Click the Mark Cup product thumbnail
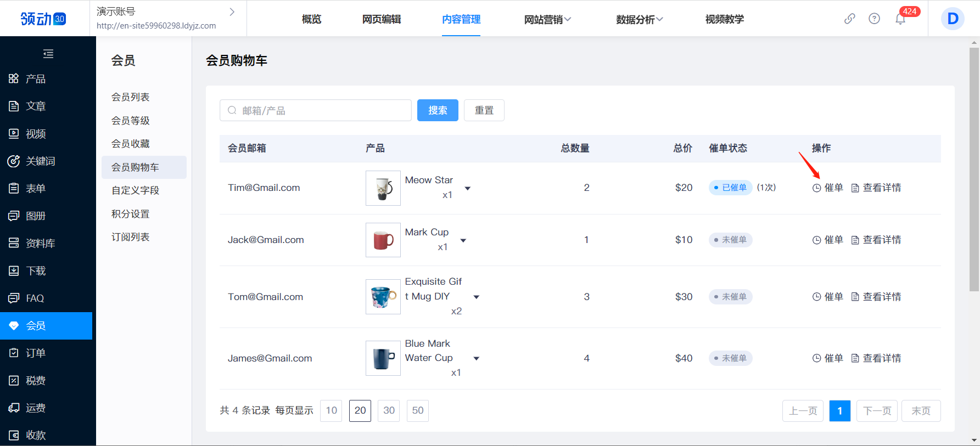The width and height of the screenshot is (980, 446). click(x=383, y=240)
